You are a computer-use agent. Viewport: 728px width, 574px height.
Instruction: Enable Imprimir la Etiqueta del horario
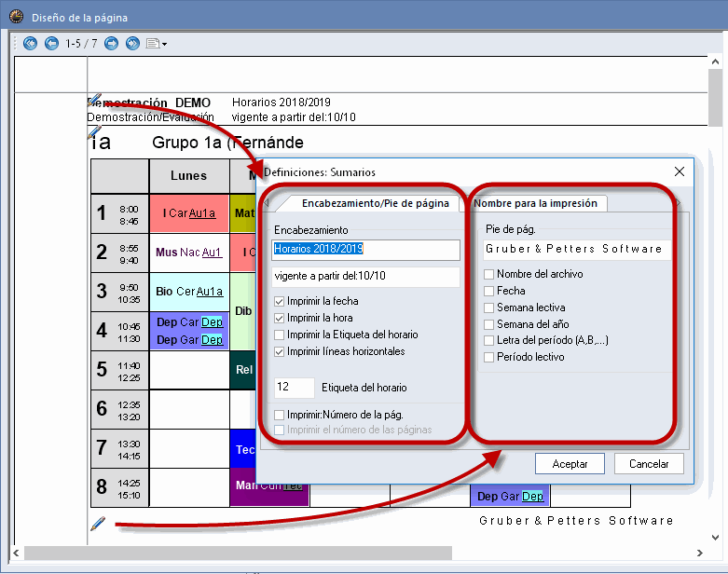(279, 335)
